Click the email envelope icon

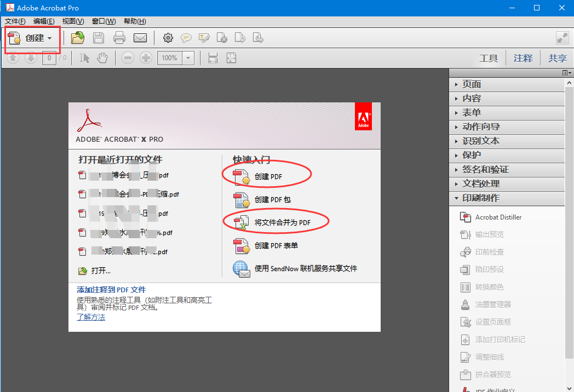click(140, 38)
